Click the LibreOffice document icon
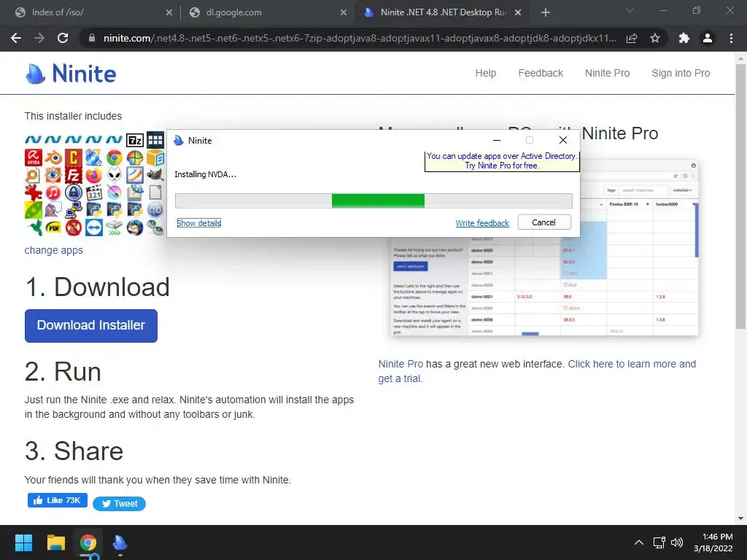The image size is (747, 560). click(155, 192)
